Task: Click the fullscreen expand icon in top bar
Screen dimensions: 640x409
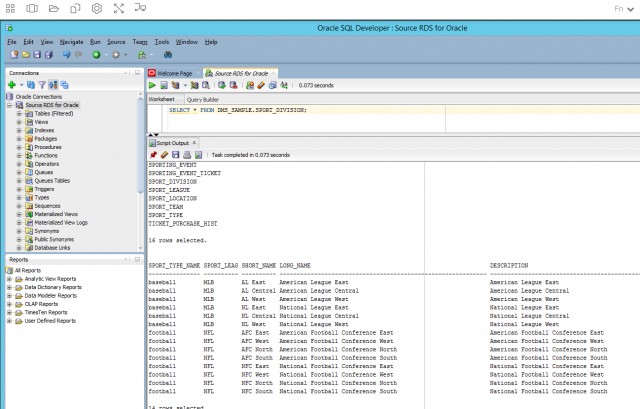Action: pos(118,8)
